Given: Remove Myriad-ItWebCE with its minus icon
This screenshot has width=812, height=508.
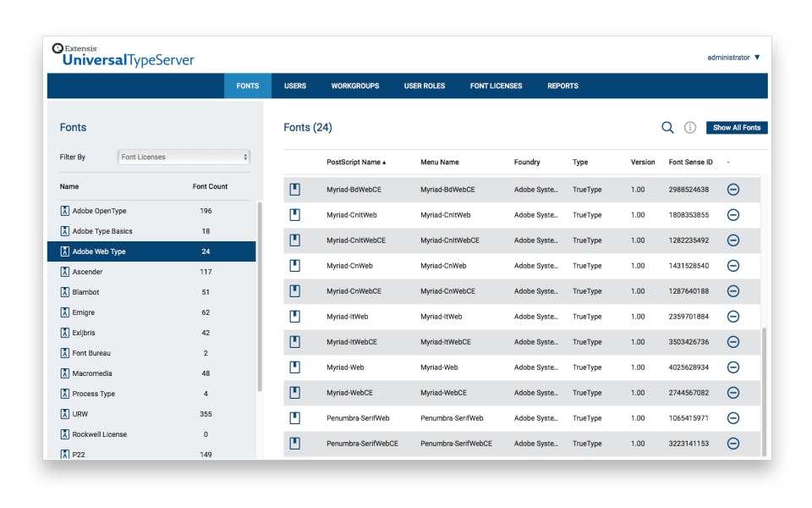Looking at the screenshot, I should point(733,342).
